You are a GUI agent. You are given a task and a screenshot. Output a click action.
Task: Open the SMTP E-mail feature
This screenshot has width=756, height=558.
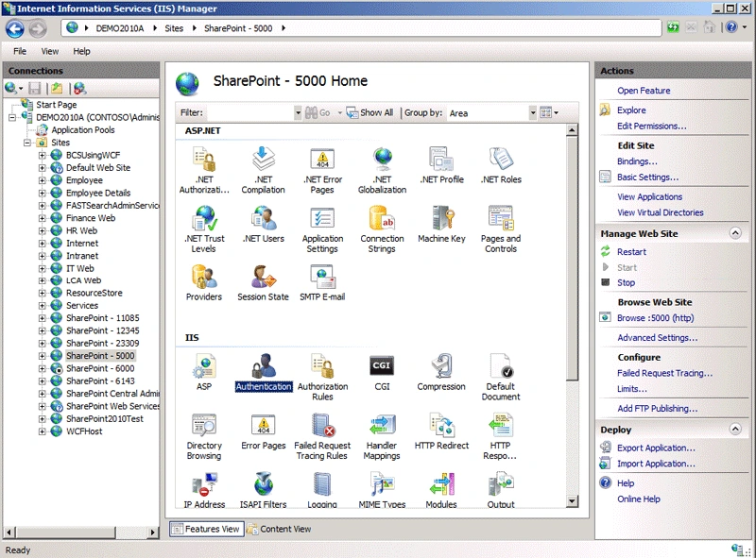(322, 283)
